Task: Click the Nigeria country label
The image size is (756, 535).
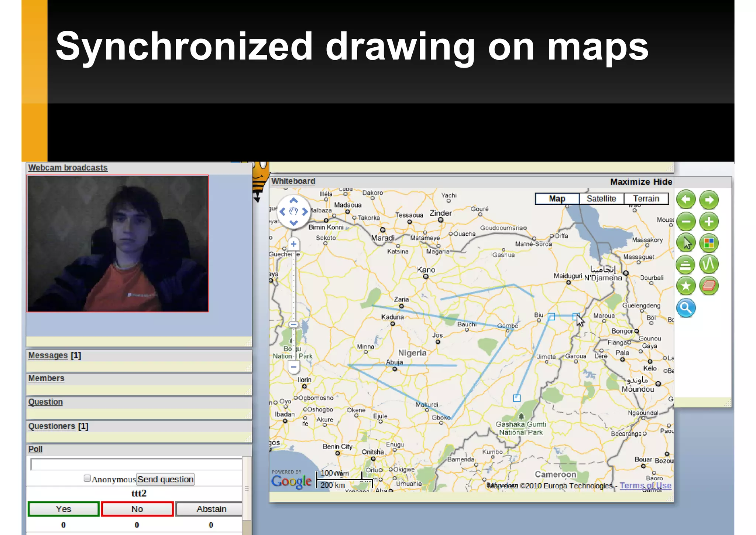Action: 412,353
